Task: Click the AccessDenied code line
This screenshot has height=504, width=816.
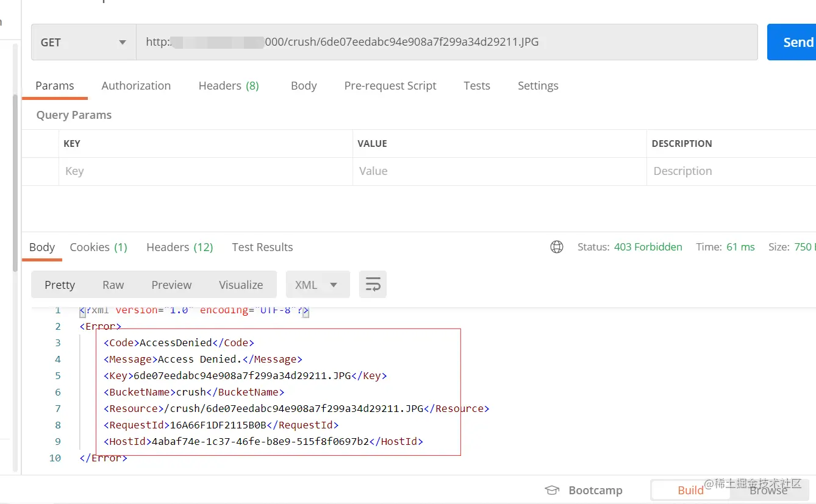Action: [x=179, y=343]
